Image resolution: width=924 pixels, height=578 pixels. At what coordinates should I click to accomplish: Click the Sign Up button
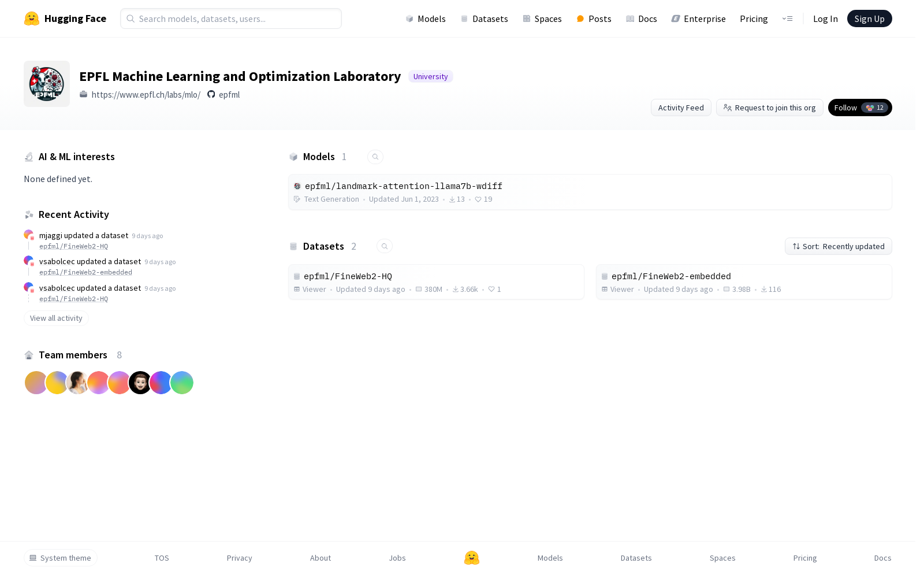(x=870, y=18)
